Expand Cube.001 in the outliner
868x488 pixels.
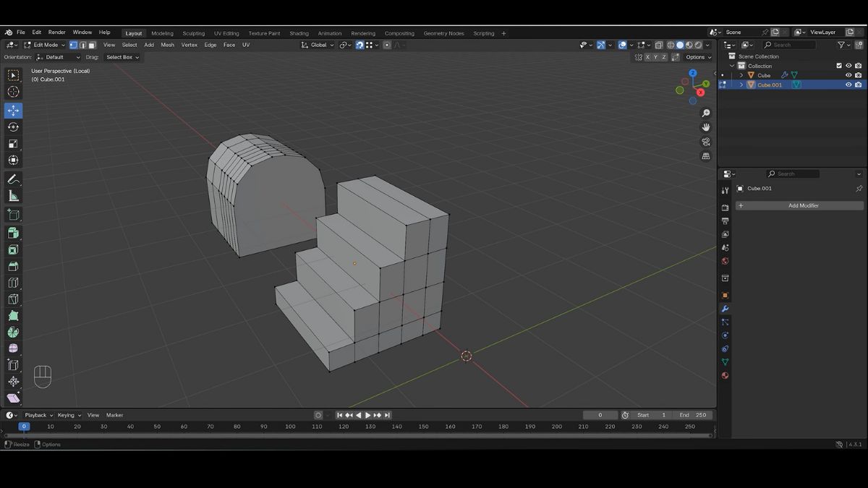coord(741,85)
